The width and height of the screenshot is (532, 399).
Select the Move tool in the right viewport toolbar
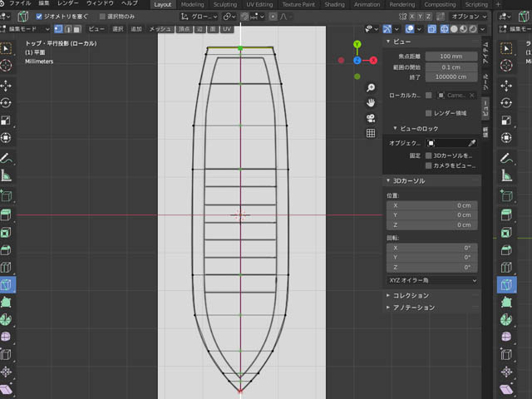click(x=506, y=86)
